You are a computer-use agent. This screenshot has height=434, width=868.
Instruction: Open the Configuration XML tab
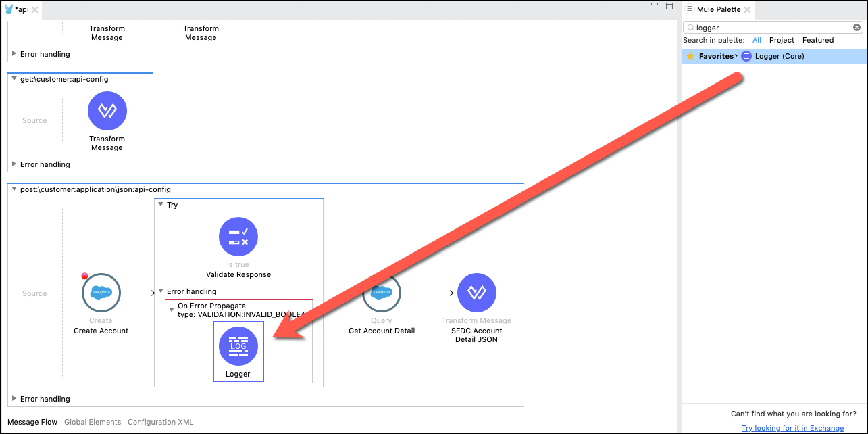coord(161,422)
